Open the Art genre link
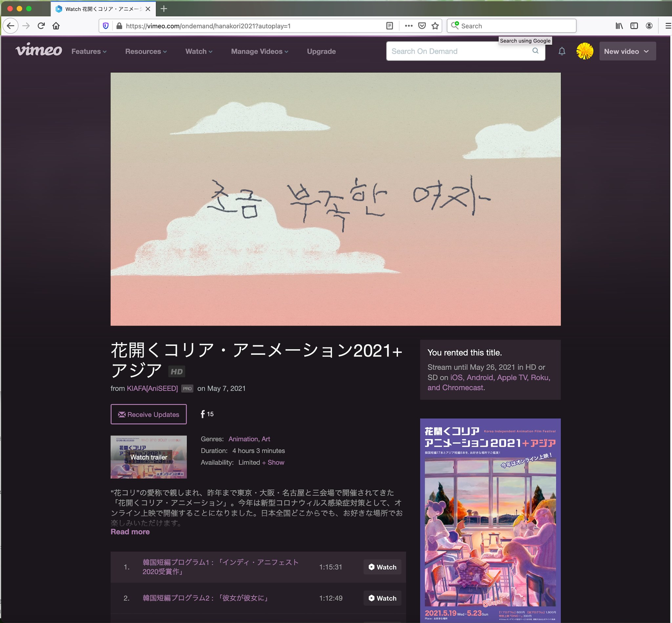Screen dimensions: 672x623 click(x=266, y=439)
